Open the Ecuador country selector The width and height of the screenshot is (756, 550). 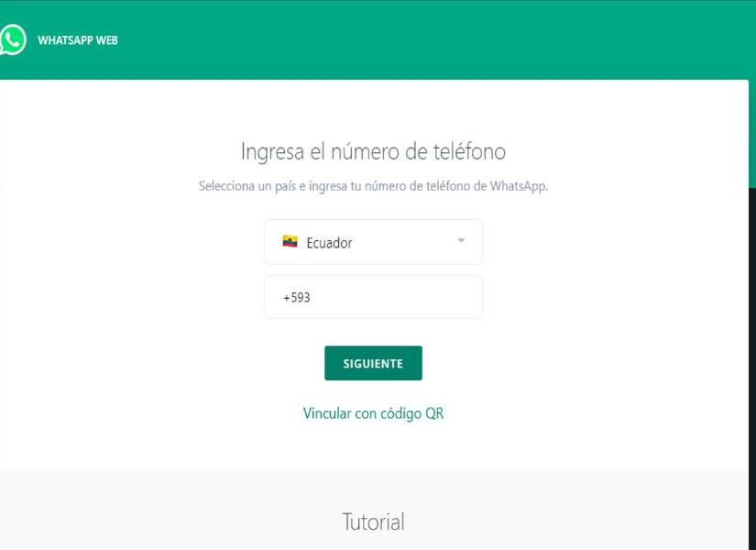(x=373, y=242)
